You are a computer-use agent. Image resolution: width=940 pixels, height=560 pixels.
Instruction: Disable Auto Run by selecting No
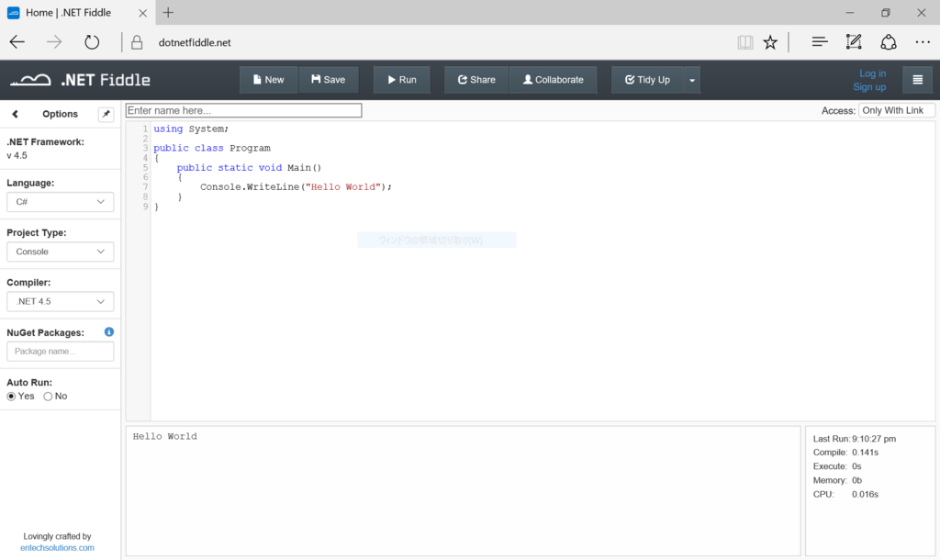[x=48, y=396]
